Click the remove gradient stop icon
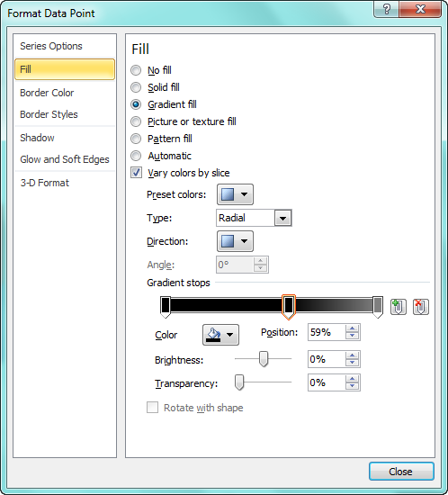Image resolution: width=448 pixels, height=495 pixels. point(420,307)
